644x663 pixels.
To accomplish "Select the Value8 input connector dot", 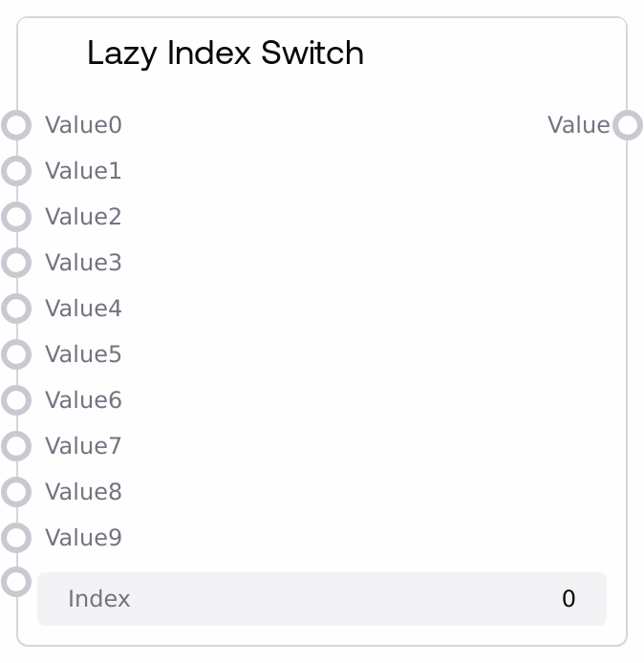I will (16, 492).
